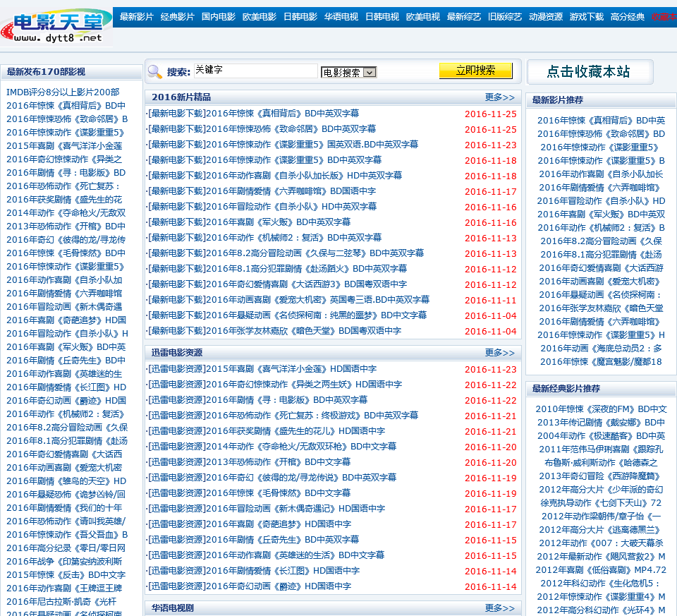Viewport: 677px width, 616px height.
Task: Open 迅雷 《奇葩追梦》HD国语中字 link
Action: click(x=278, y=525)
